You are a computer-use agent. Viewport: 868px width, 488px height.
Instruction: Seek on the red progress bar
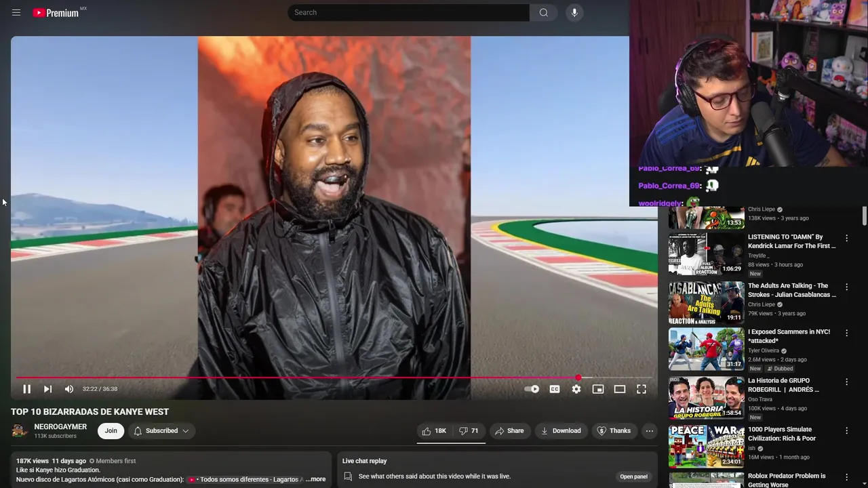[334, 378]
